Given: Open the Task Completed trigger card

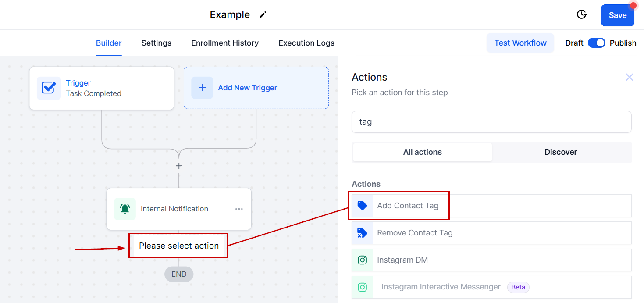Looking at the screenshot, I should click(x=102, y=88).
